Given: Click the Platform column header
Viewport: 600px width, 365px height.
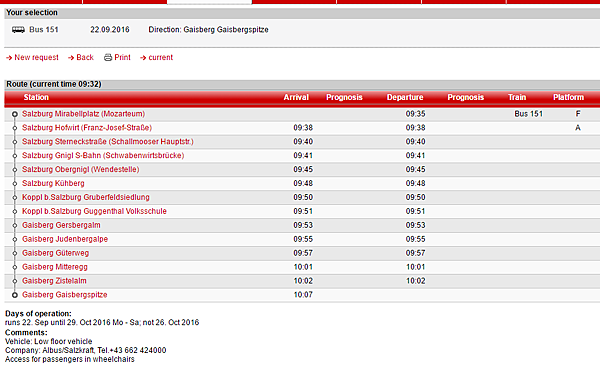Looking at the screenshot, I should (568, 97).
